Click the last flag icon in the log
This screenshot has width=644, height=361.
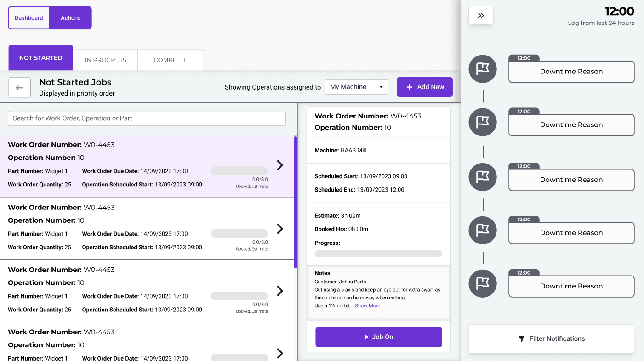pos(483,283)
